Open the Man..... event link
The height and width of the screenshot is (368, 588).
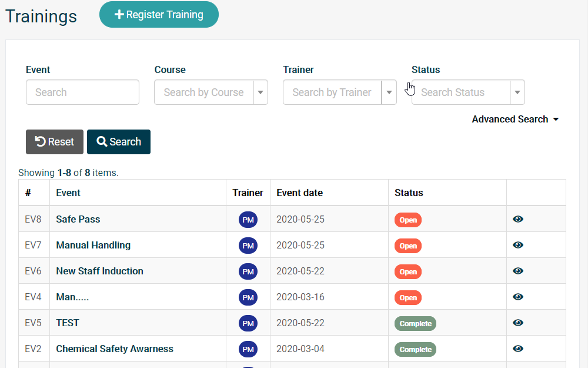72,297
